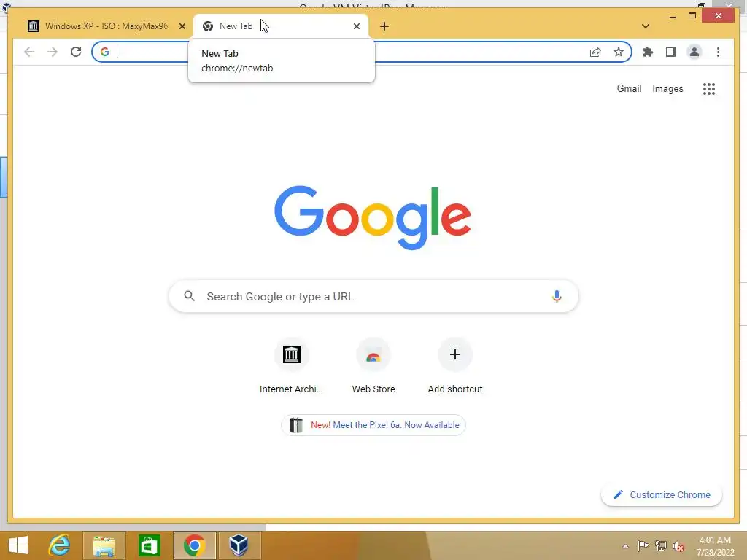Open the Gmail link
This screenshot has width=747, height=560.
(629, 88)
